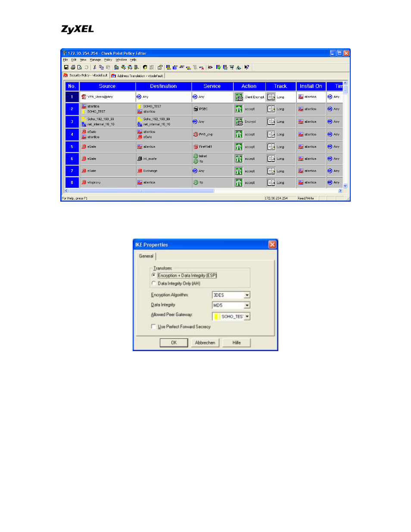Click the horizontal scrollbar thumb in rule table

[141, 190]
